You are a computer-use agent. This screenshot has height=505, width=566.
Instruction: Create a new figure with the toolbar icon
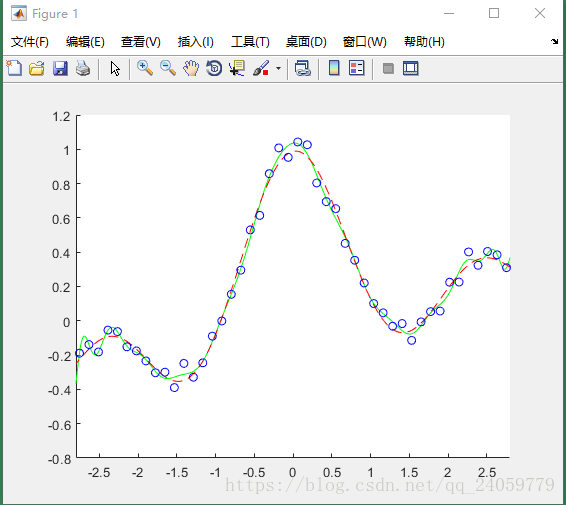(x=14, y=68)
